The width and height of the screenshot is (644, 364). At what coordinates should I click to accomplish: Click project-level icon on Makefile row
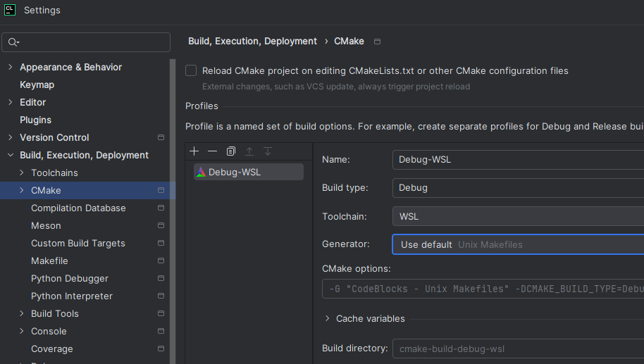(161, 261)
